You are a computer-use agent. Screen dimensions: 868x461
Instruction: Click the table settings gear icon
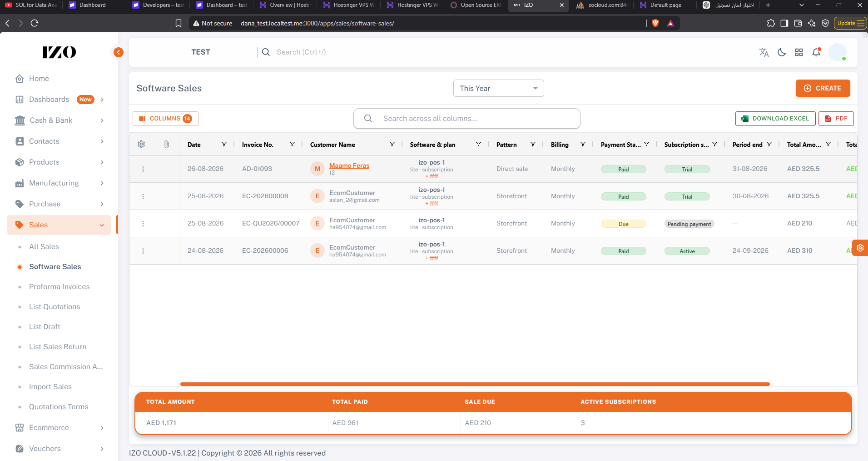141,144
